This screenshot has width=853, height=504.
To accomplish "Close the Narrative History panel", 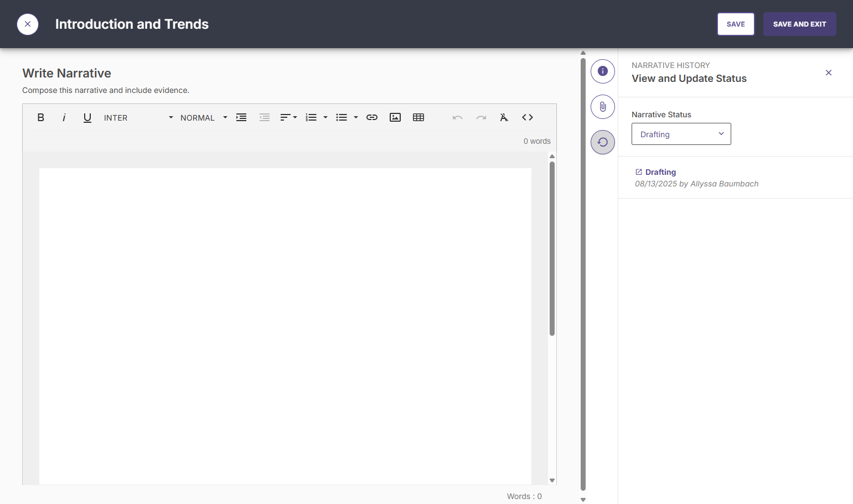I will point(829,72).
